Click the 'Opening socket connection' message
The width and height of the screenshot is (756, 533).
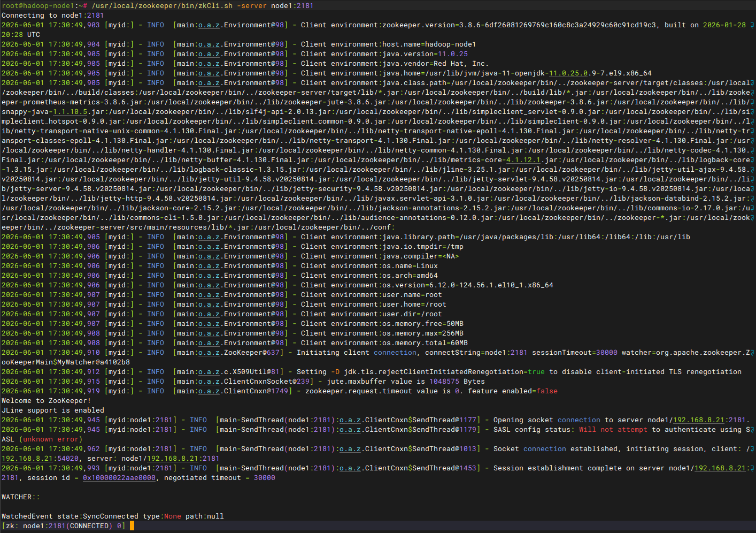[x=547, y=420]
